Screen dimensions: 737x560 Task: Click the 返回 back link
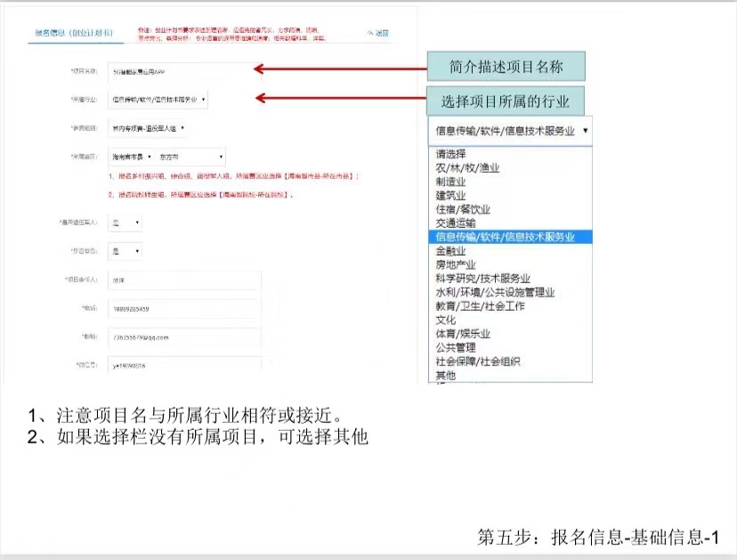pyautogui.click(x=378, y=34)
